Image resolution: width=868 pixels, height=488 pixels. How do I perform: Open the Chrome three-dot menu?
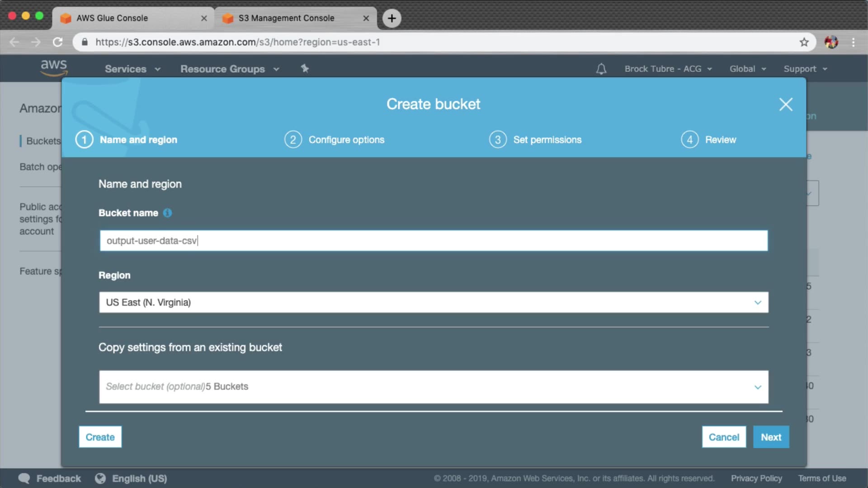(x=853, y=42)
